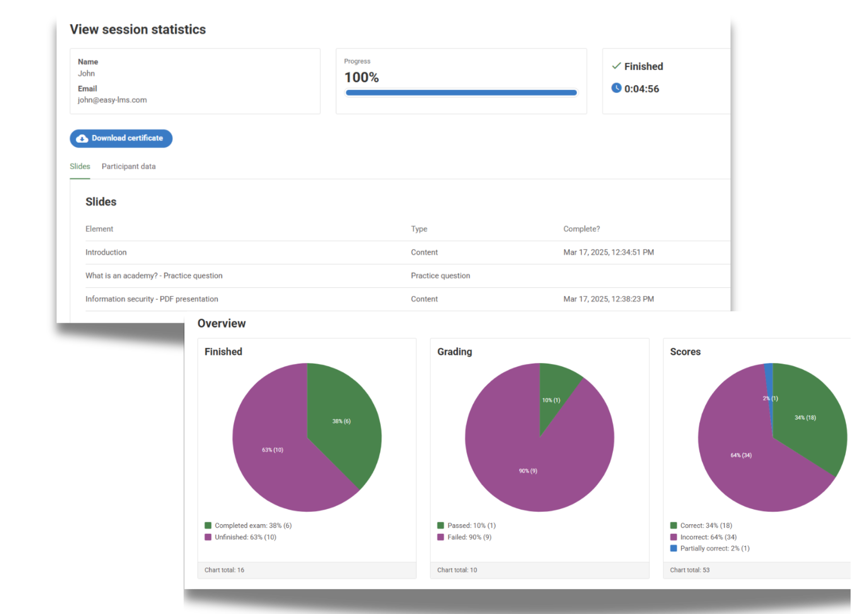Switch to the Participant data tab
This screenshot has width=868, height=614.
pyautogui.click(x=128, y=166)
